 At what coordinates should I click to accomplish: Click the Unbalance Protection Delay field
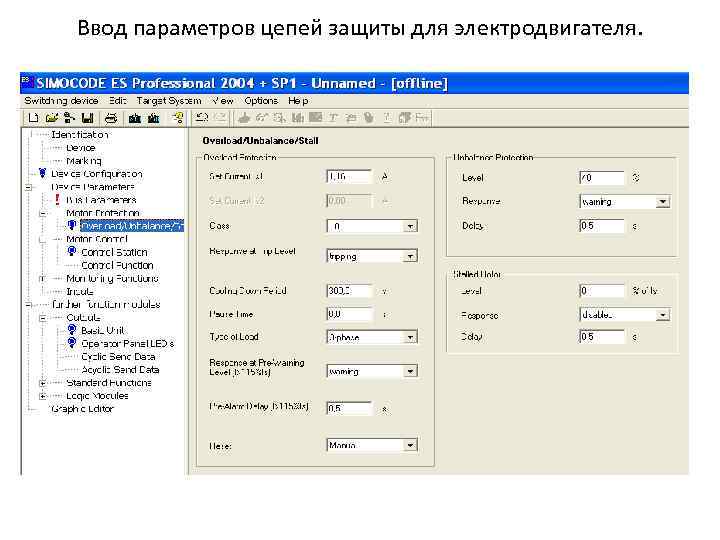(x=602, y=226)
